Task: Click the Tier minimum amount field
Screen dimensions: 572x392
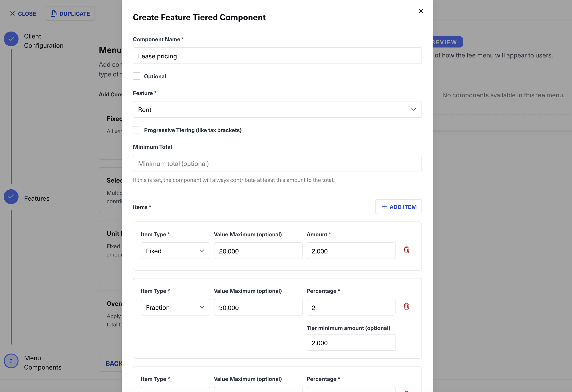Action: [351, 342]
